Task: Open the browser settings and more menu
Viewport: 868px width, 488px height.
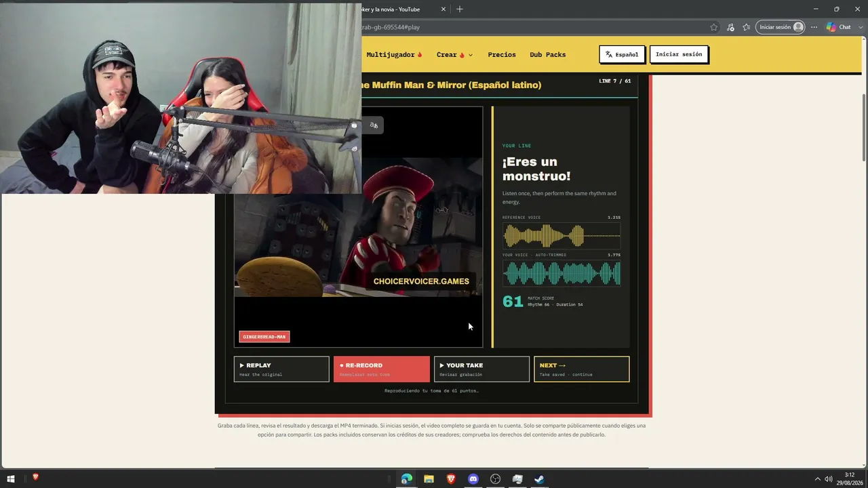Action: (x=814, y=27)
